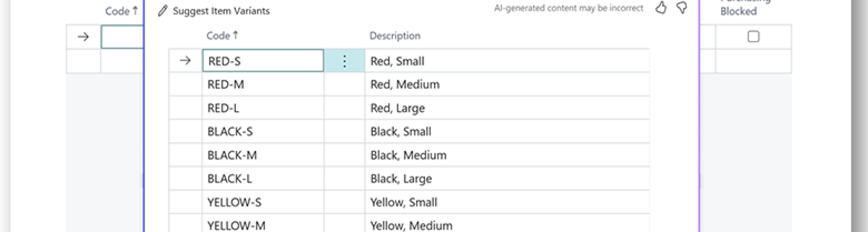Click the Description column header
This screenshot has height=232, width=868.
[395, 35]
